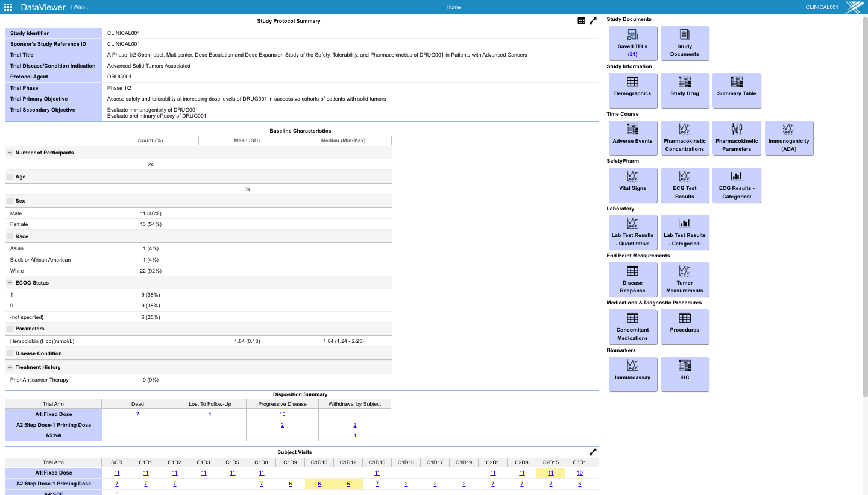This screenshot has width=868, height=495.
Task: Open the Vital Signs view
Action: (x=632, y=185)
